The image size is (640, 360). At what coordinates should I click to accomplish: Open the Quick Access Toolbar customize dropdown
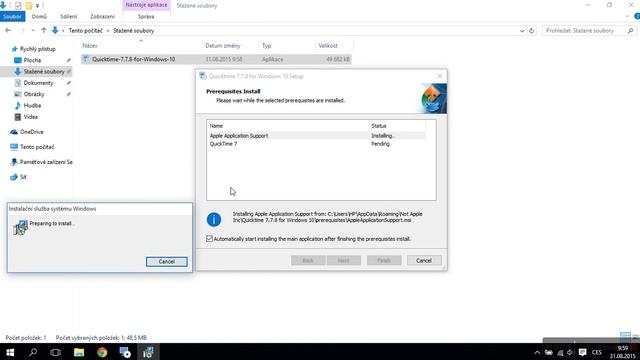tap(37, 6)
